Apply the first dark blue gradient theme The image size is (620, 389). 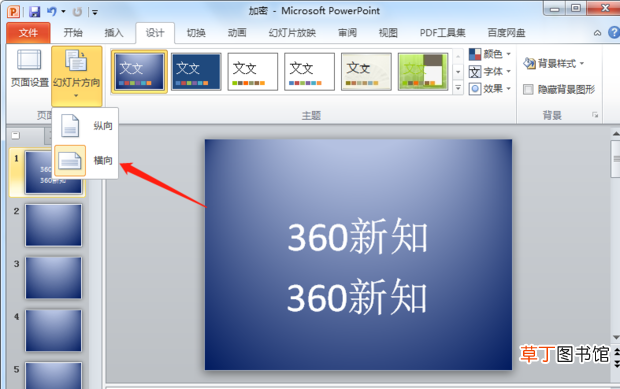tap(139, 72)
